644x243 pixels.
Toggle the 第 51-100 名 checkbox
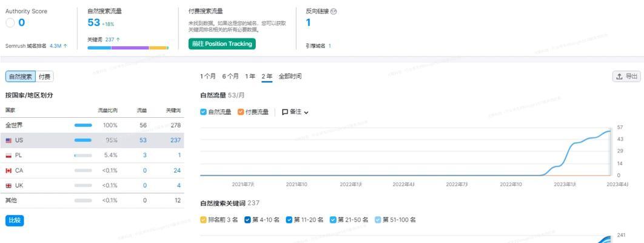coord(378,220)
